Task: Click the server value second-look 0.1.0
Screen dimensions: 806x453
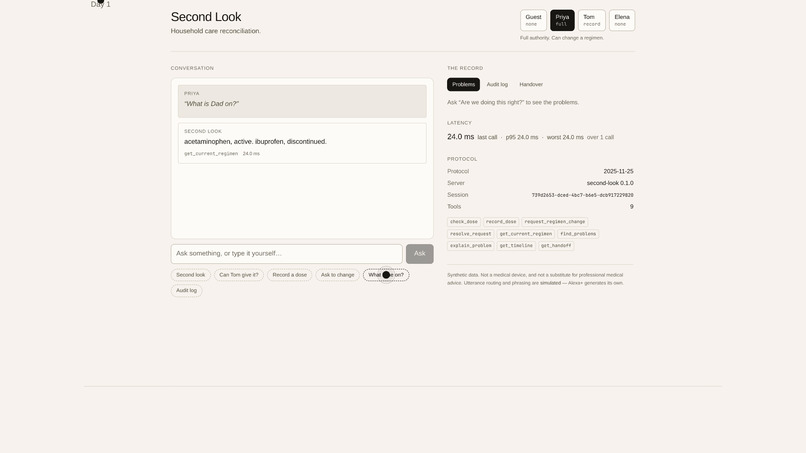Action: pyautogui.click(x=610, y=183)
